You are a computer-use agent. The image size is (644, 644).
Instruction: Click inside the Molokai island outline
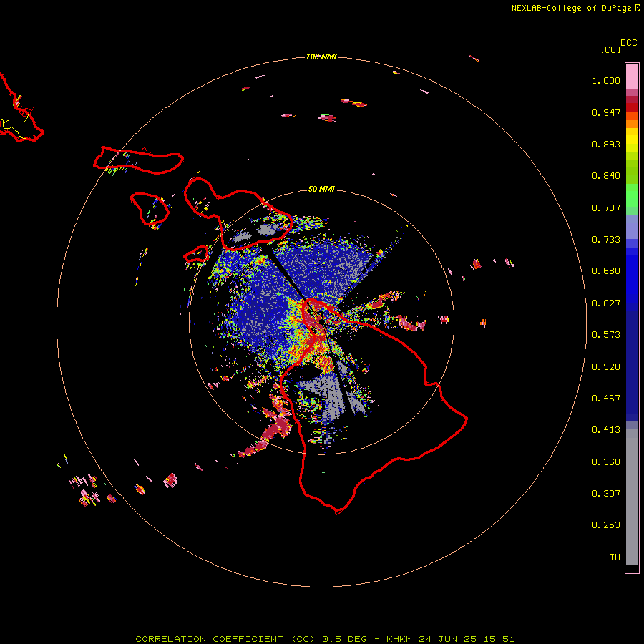140,161
